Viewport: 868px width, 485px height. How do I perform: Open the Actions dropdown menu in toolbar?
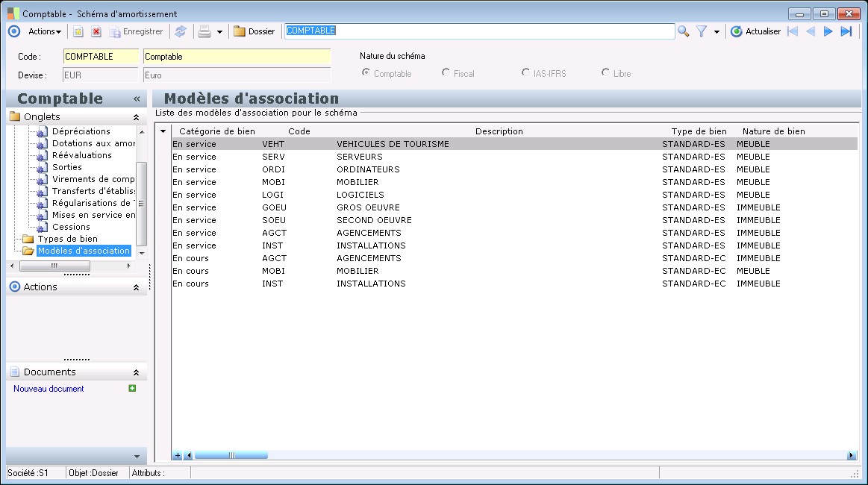point(45,31)
